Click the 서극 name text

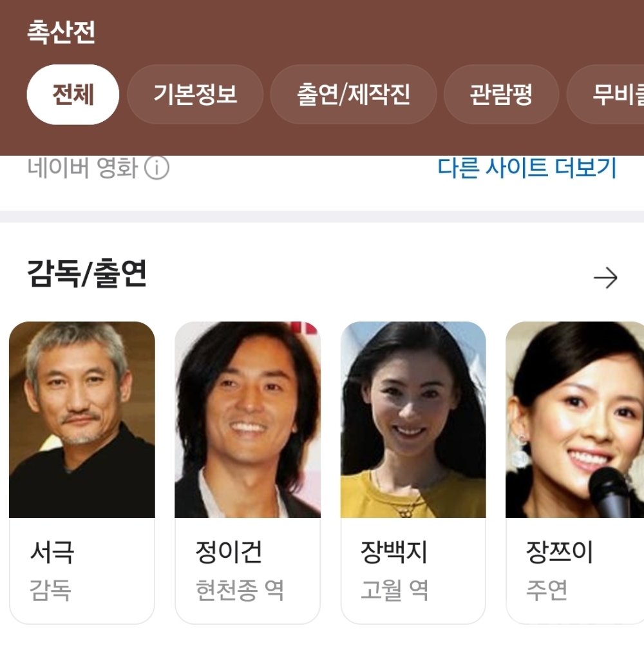(52, 552)
